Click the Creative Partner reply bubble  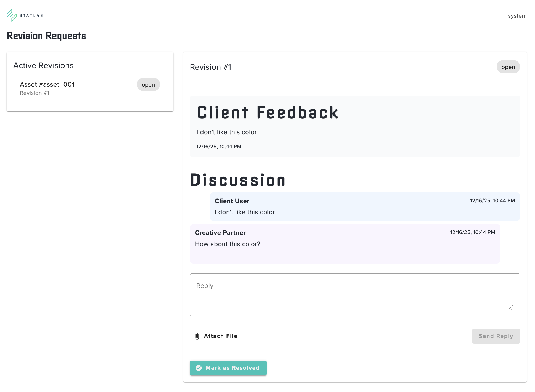click(x=345, y=244)
